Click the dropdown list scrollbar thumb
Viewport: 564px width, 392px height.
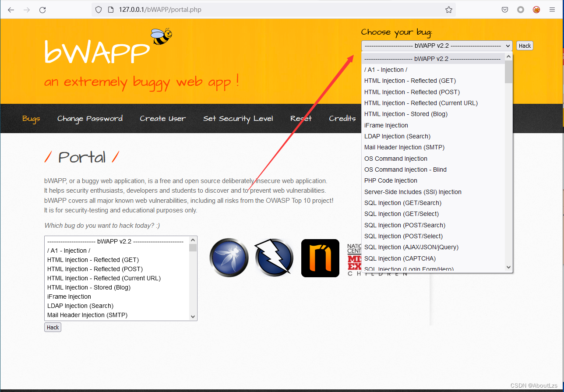click(x=508, y=72)
